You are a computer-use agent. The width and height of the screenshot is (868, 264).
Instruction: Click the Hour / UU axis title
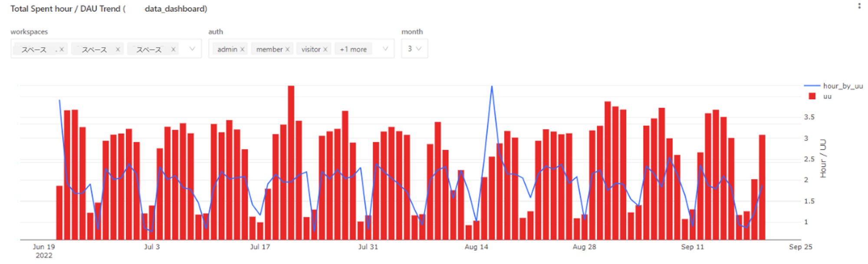click(x=823, y=159)
